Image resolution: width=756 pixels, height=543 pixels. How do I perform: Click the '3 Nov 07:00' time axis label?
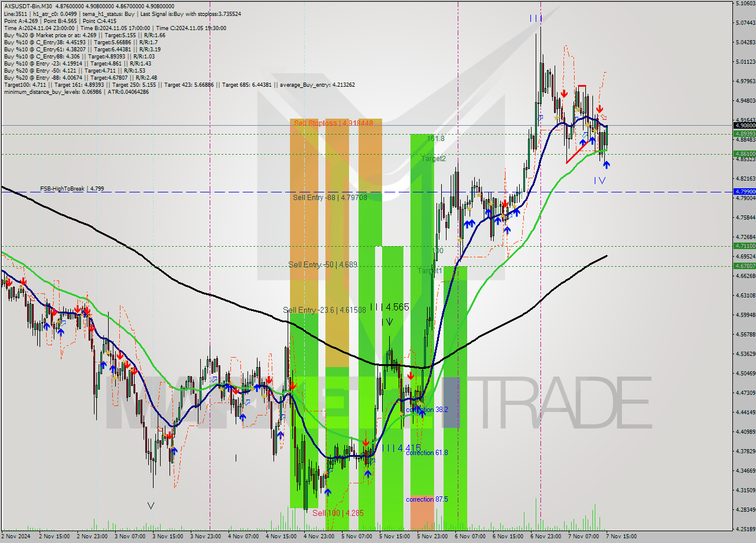[129, 537]
